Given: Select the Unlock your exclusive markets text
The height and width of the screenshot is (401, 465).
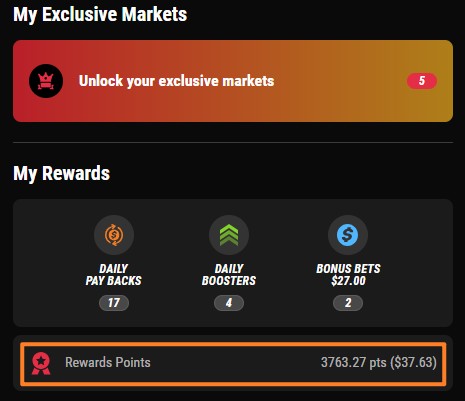Looking at the screenshot, I should (176, 81).
